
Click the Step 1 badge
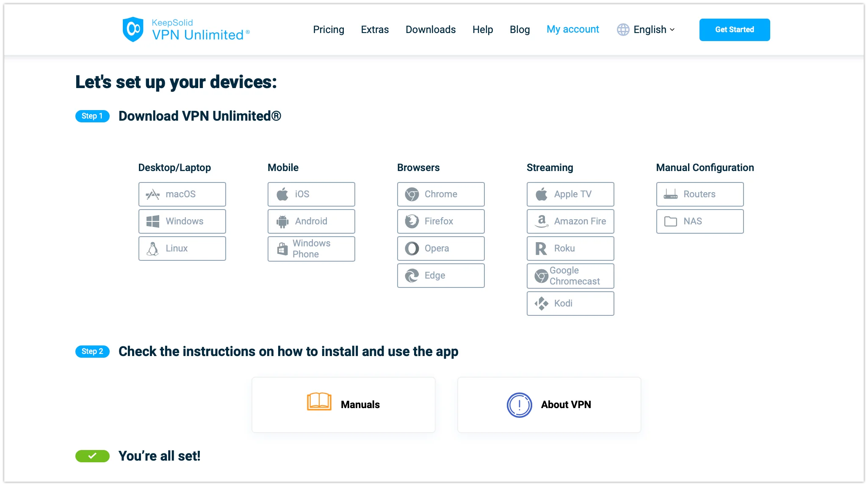tap(92, 116)
